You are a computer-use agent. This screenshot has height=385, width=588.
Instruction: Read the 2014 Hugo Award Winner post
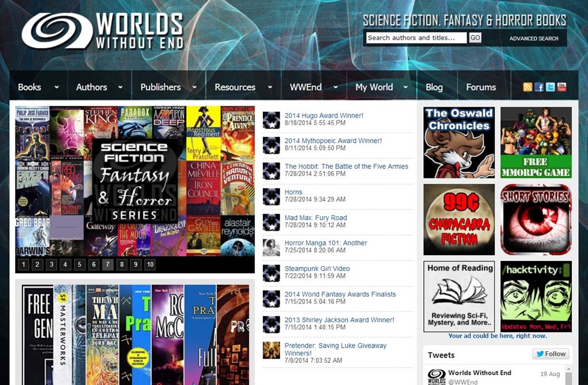324,115
